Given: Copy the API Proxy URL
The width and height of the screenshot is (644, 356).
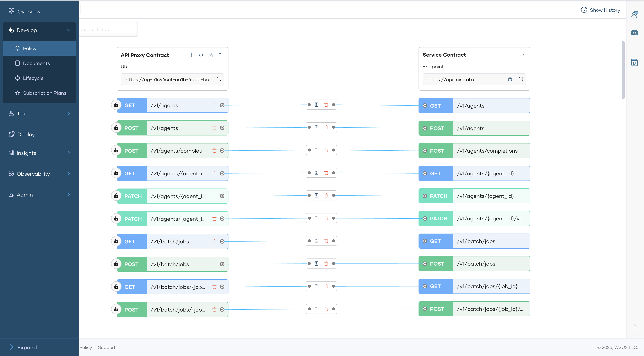Looking at the screenshot, I should 219,79.
